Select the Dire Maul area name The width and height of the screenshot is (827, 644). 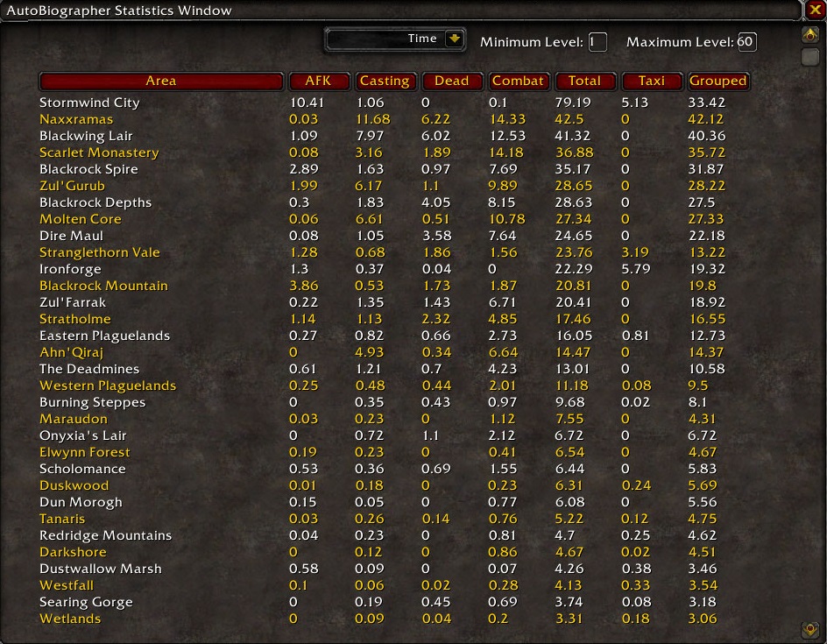click(x=71, y=236)
